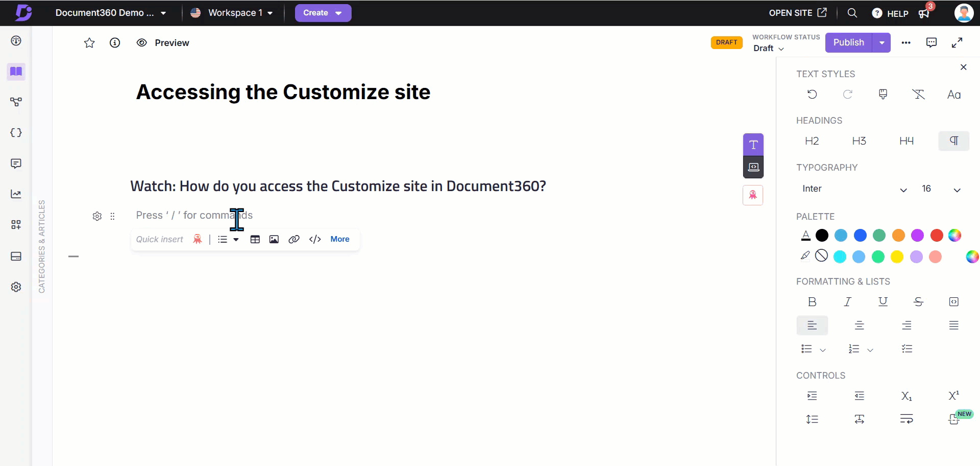
Task: Click the Clear formatting icon in Text Styles
Action: point(918,94)
